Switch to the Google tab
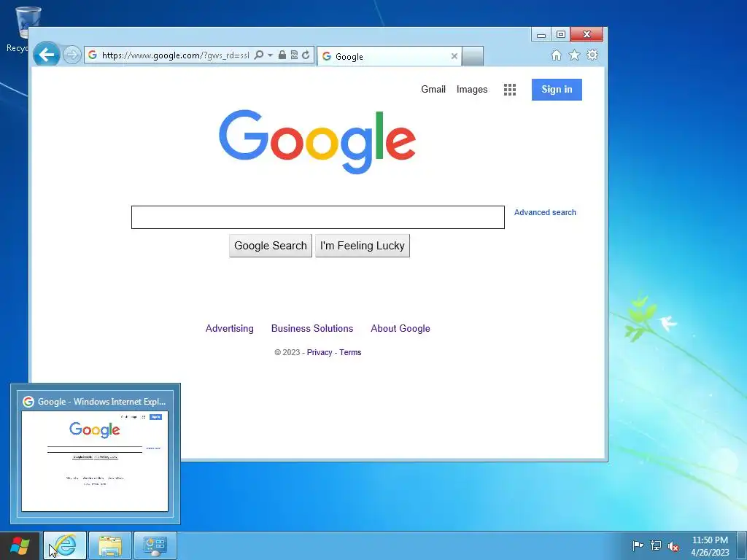The image size is (747, 560). [x=390, y=56]
